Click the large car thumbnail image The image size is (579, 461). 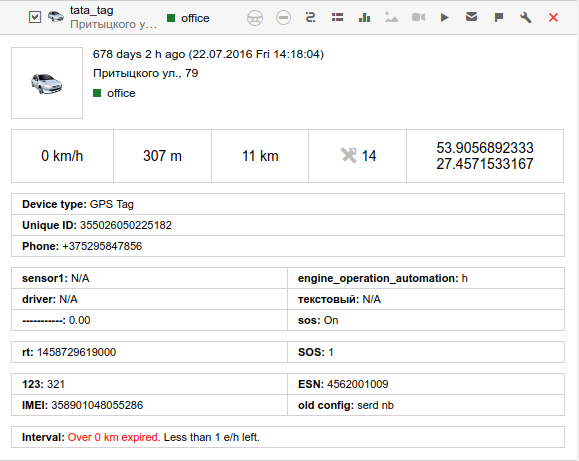(x=47, y=83)
